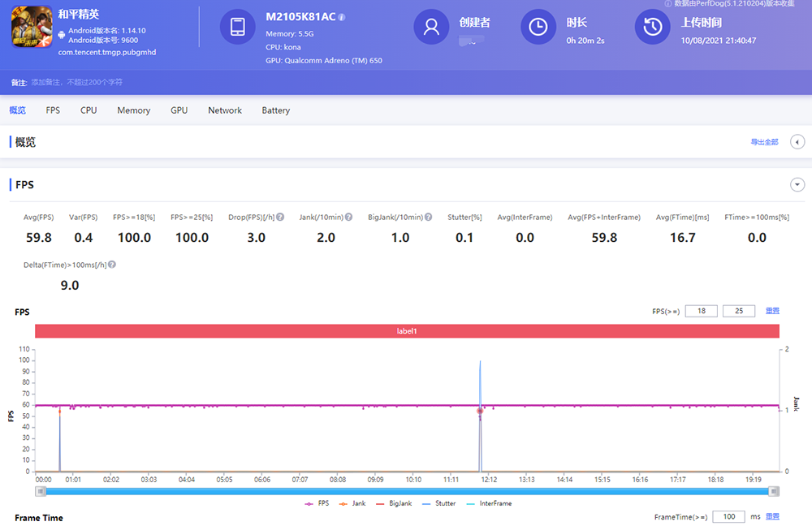Viewport: 812px width, 526px height.
Task: Click the creator user profile icon
Action: pyautogui.click(x=431, y=27)
